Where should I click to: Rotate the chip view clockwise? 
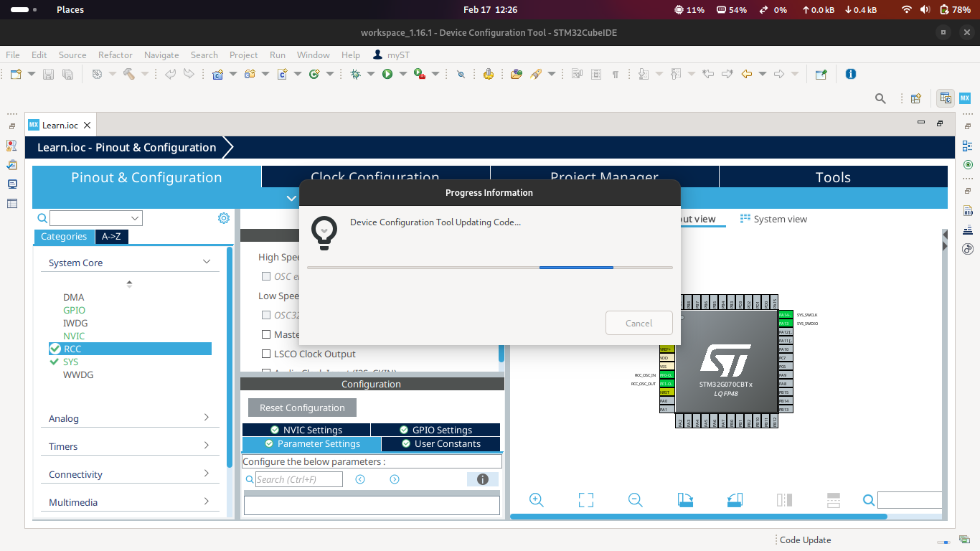click(x=684, y=499)
